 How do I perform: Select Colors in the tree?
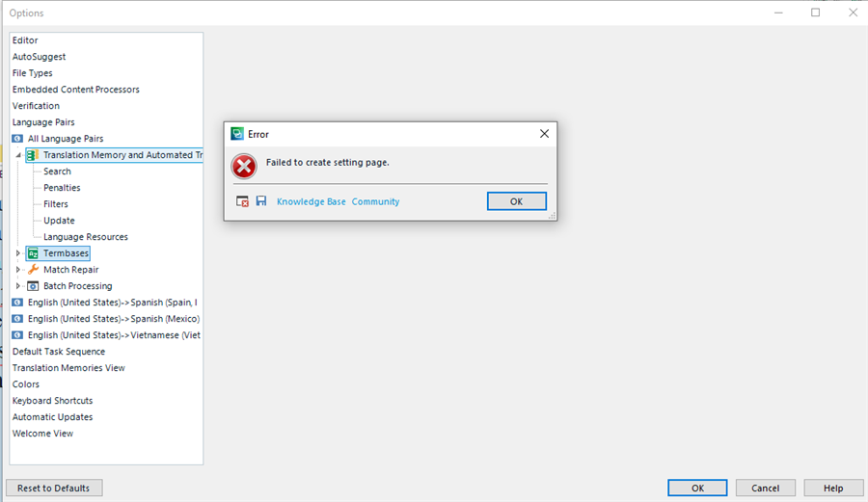click(25, 384)
